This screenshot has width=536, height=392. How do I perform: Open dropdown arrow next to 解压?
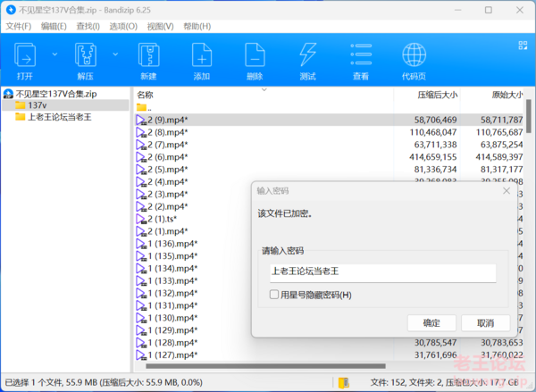[115, 54]
